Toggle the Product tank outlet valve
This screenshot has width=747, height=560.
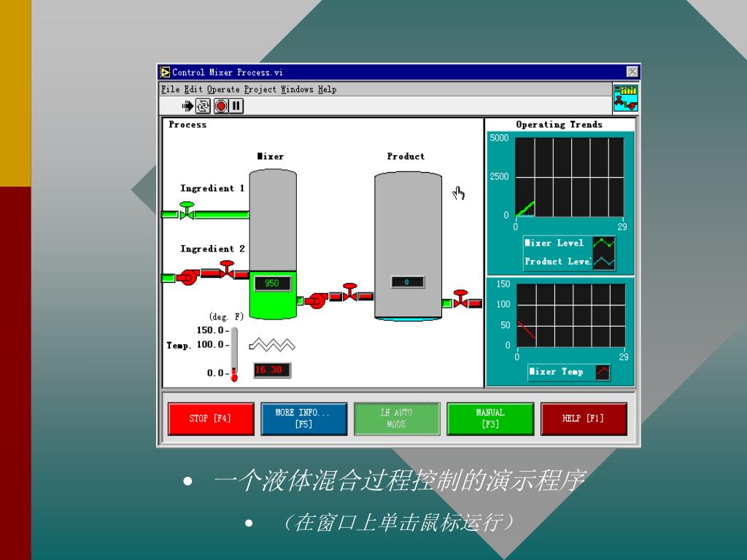pos(461,298)
